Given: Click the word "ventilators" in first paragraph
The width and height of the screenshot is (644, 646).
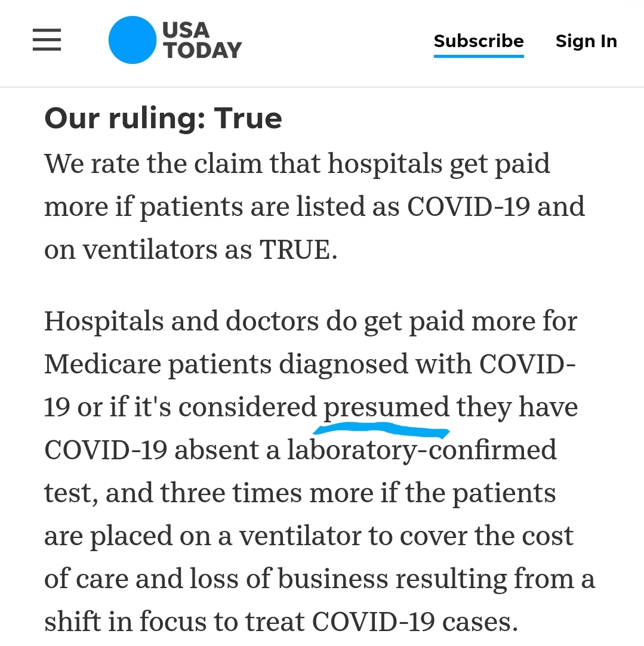Looking at the screenshot, I should [150, 250].
